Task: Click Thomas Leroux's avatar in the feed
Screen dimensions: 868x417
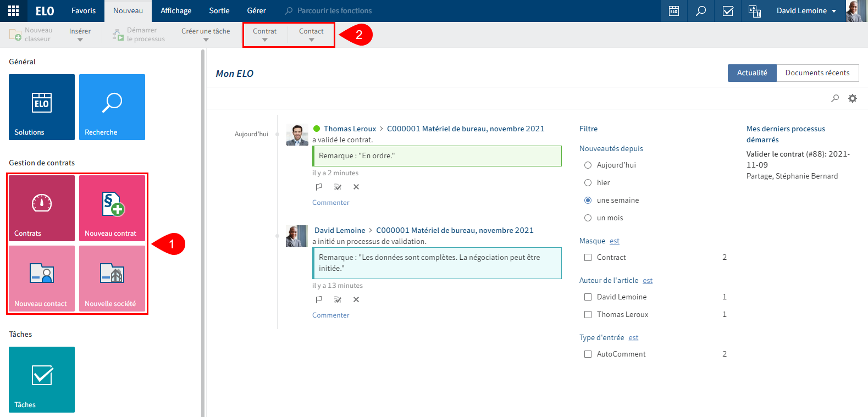Action: (297, 135)
